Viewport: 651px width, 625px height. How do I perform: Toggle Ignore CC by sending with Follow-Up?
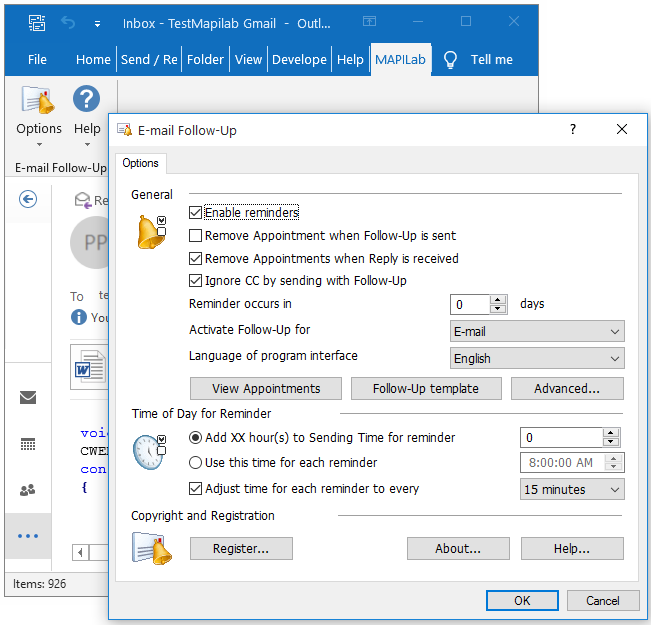coord(195,280)
